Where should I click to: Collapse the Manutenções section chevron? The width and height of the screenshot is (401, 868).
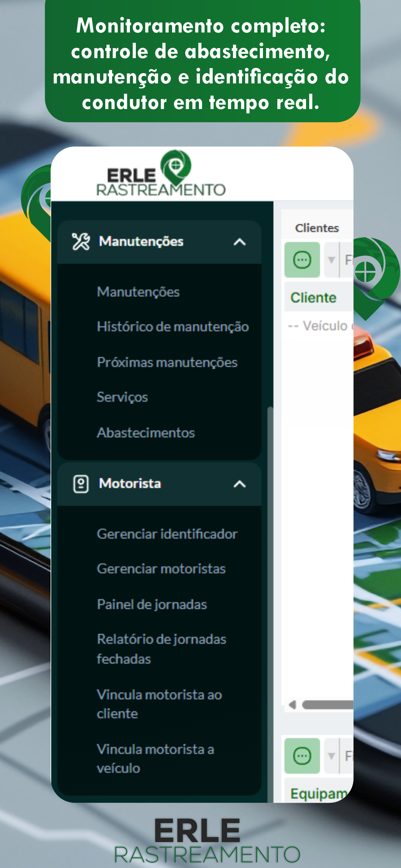click(x=240, y=242)
